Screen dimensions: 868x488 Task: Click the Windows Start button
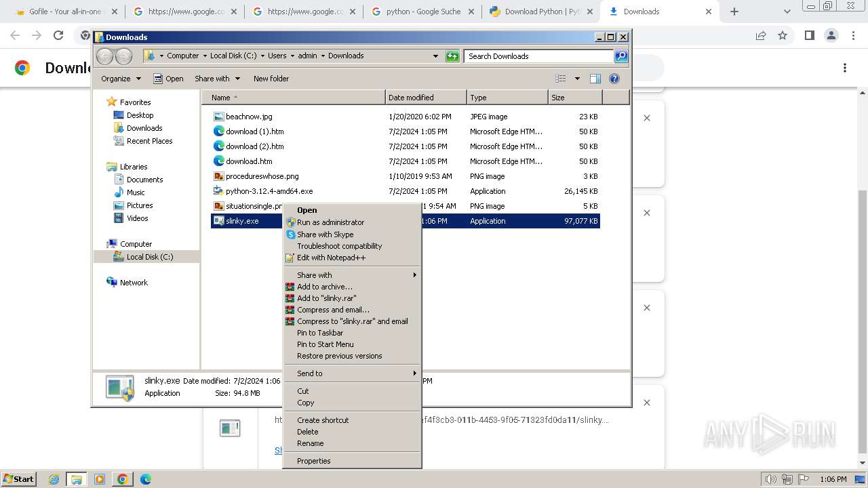click(18, 479)
